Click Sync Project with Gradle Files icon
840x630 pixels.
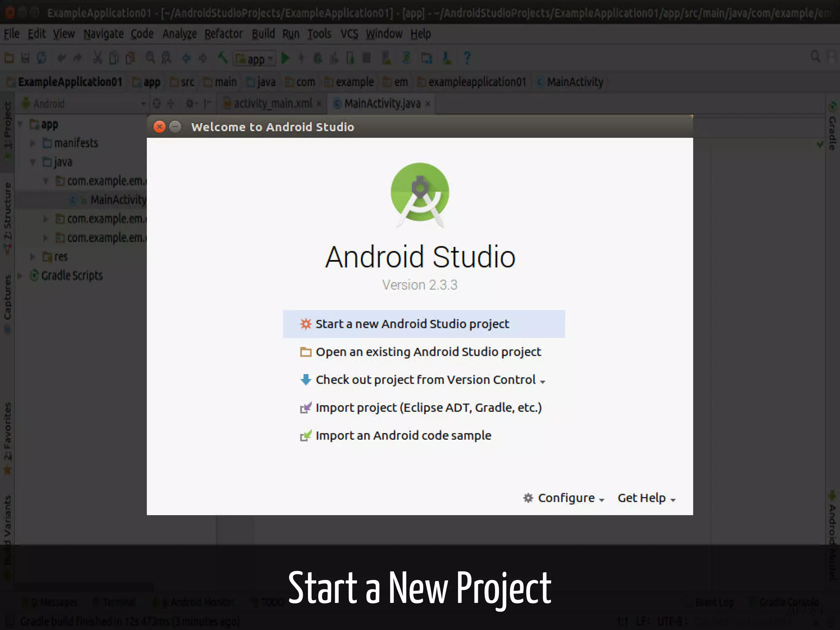click(406, 58)
